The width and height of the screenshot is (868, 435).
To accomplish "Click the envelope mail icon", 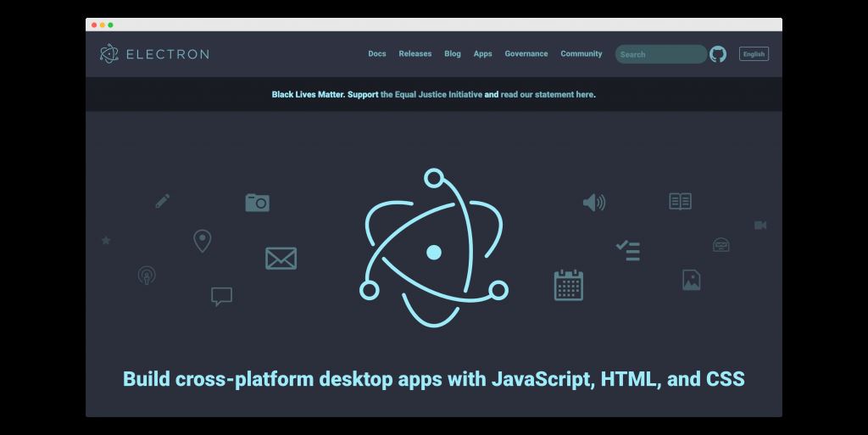I will [281, 259].
